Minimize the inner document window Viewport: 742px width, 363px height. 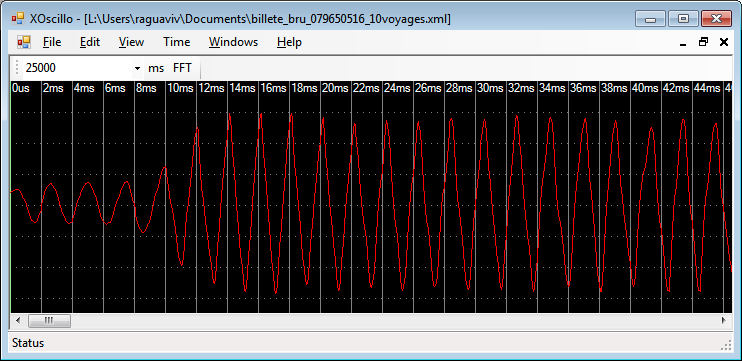pos(683,43)
